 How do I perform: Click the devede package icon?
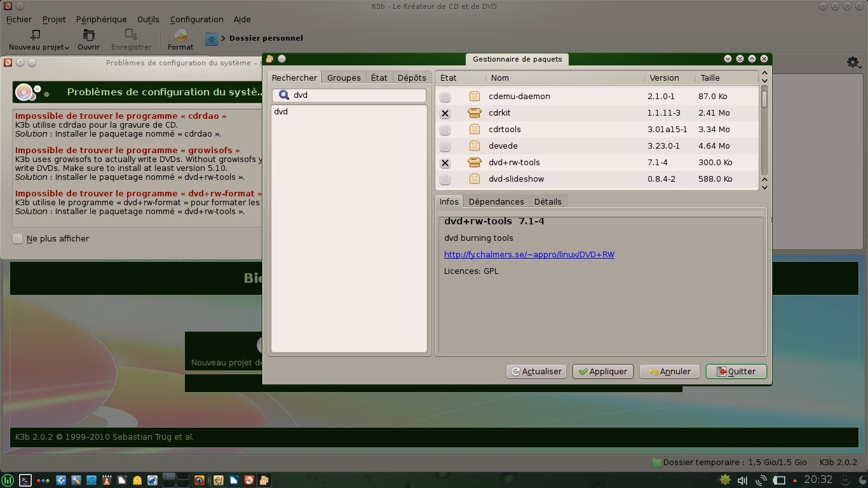point(474,146)
